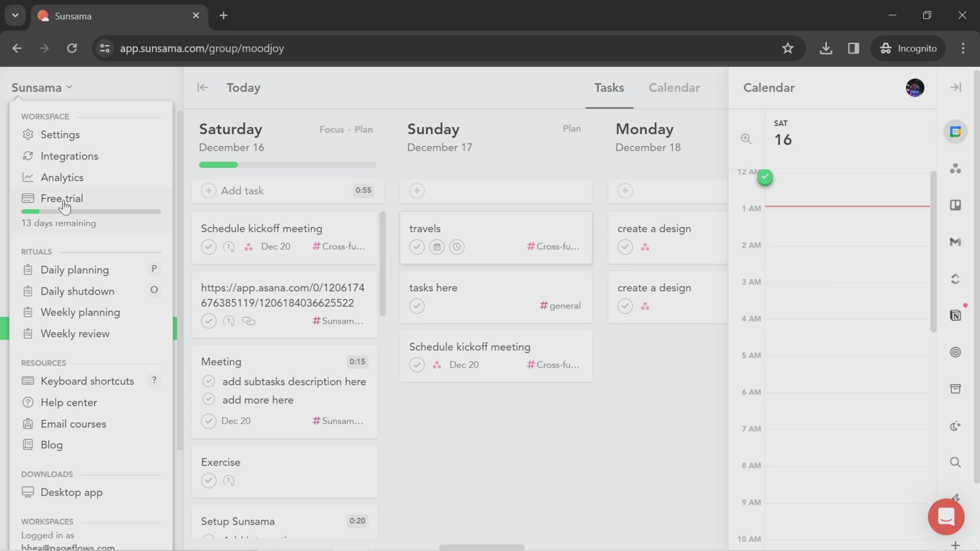
Task: Switch to Calendar tab in main view
Action: (x=674, y=87)
